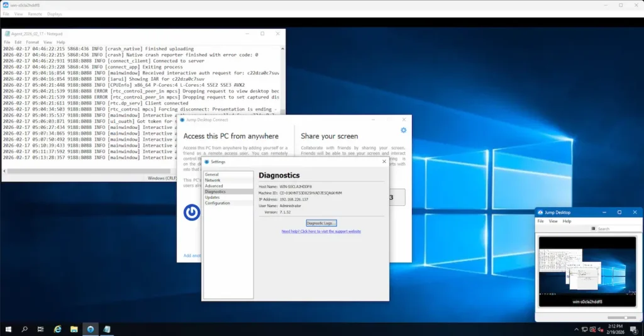Click the blue power icon in Jump Desktop Connect
Viewport: 644px width, 336px height.
pyautogui.click(x=191, y=213)
